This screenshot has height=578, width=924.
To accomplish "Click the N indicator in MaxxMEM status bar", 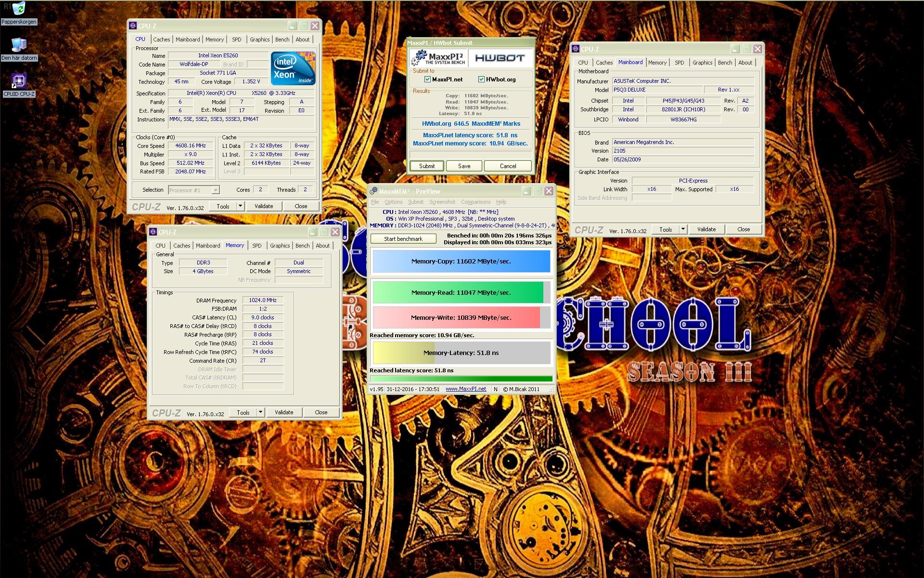I will (495, 389).
